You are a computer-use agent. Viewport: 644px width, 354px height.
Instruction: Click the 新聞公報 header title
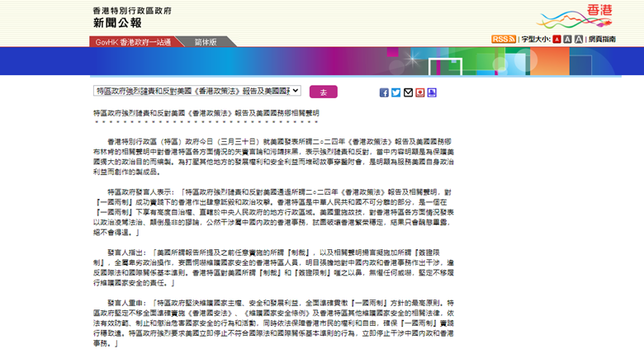pos(116,23)
